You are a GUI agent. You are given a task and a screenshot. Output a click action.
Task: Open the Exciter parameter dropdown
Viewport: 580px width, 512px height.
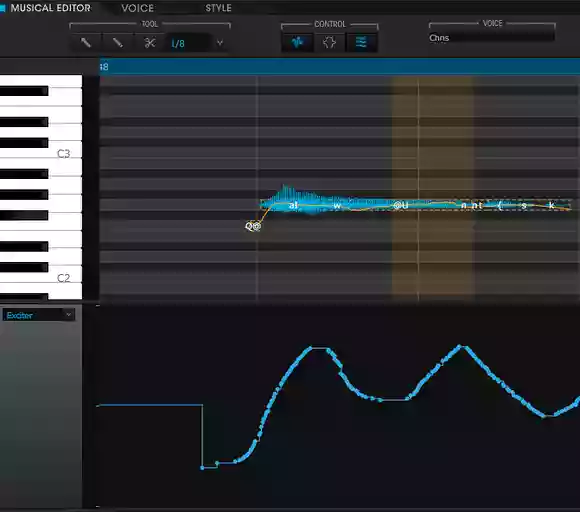click(x=38, y=315)
